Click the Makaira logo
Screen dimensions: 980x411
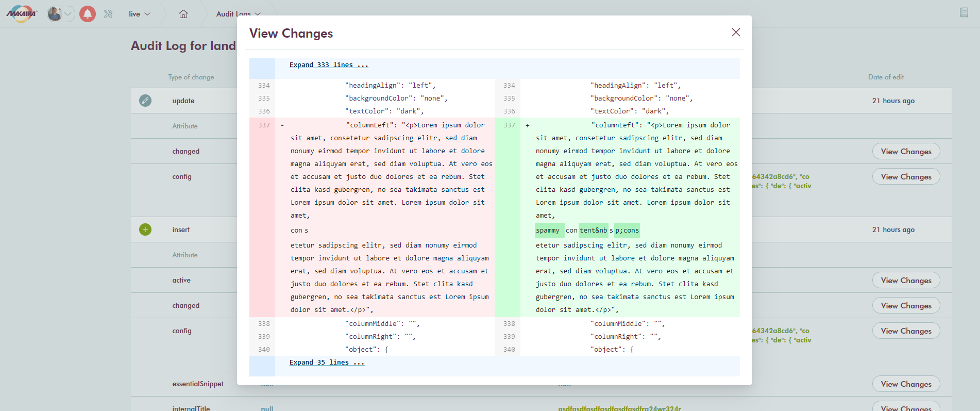pos(21,14)
